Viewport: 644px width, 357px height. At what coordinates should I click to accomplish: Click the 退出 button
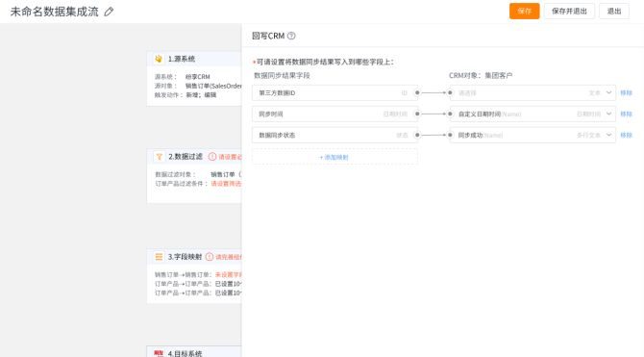(614, 12)
